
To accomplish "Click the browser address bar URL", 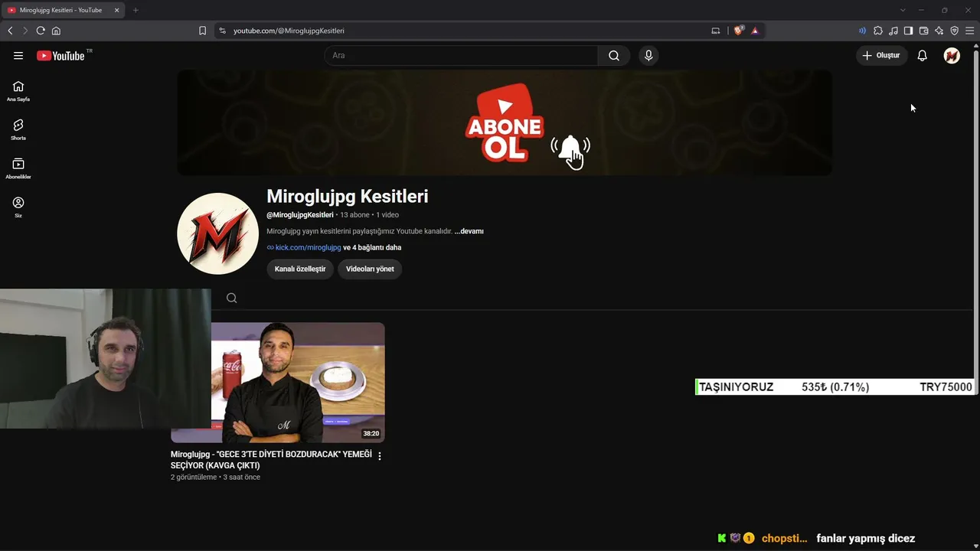I will coord(289,31).
